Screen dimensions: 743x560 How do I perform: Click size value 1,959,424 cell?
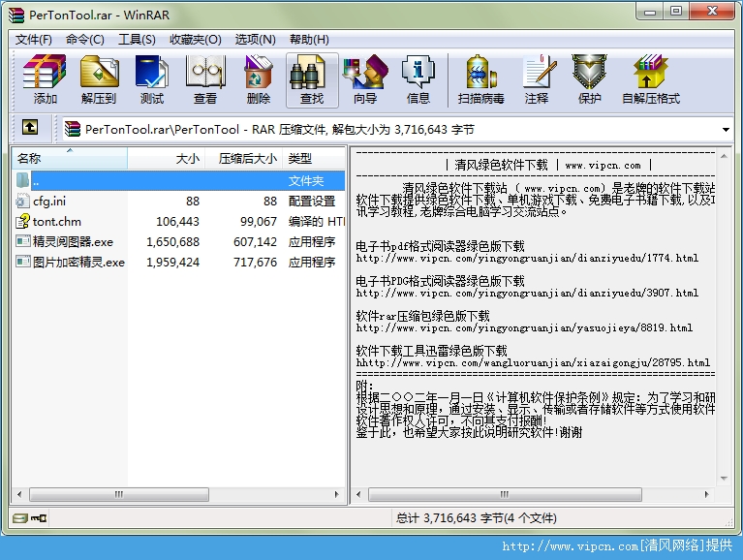coord(173,262)
